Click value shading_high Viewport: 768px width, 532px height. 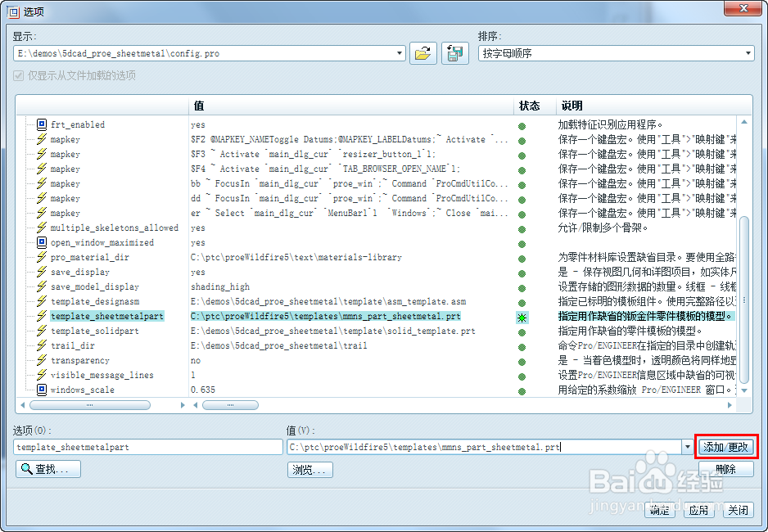point(220,286)
